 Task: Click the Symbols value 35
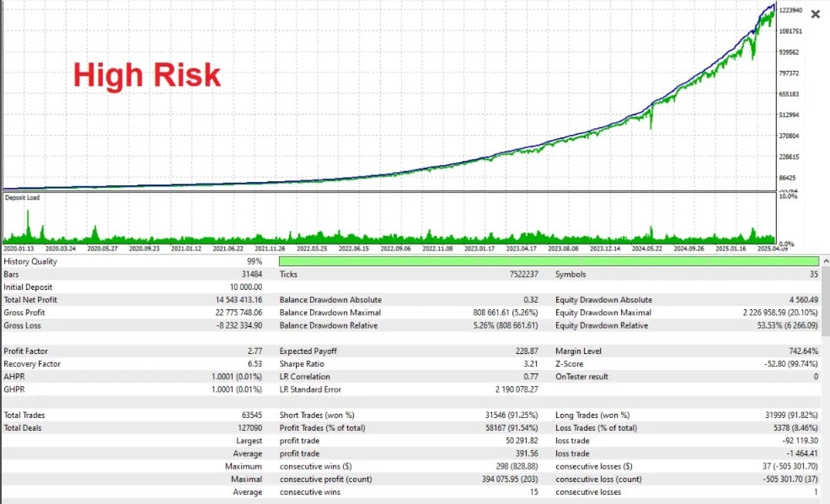click(814, 274)
